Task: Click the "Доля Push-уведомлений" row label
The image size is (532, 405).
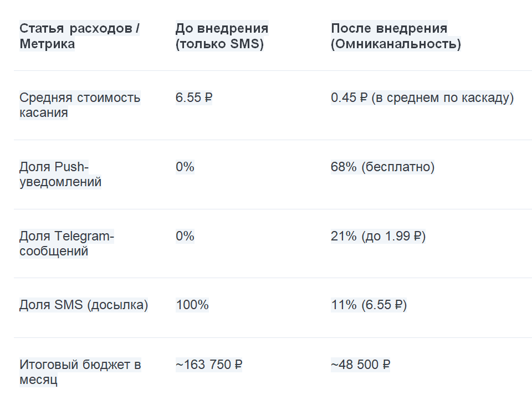Action: click(x=60, y=174)
